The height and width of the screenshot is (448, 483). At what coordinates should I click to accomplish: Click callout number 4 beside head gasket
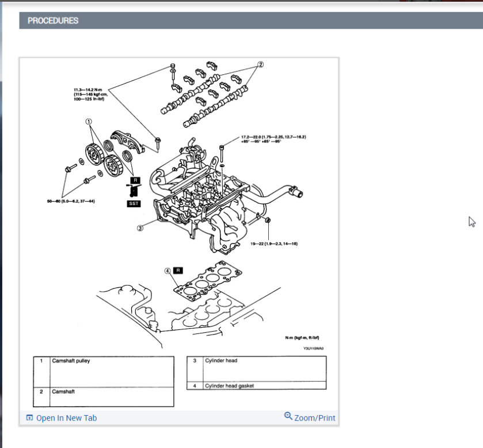[168, 271]
